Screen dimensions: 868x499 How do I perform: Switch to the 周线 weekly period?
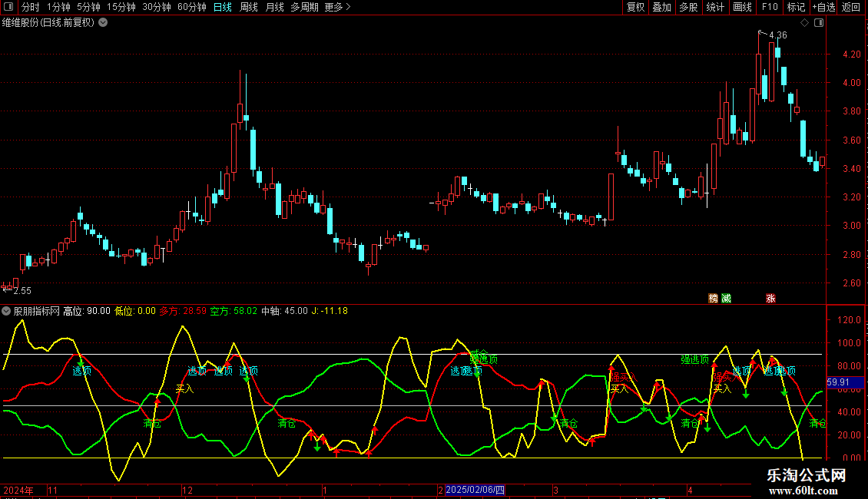pos(249,8)
